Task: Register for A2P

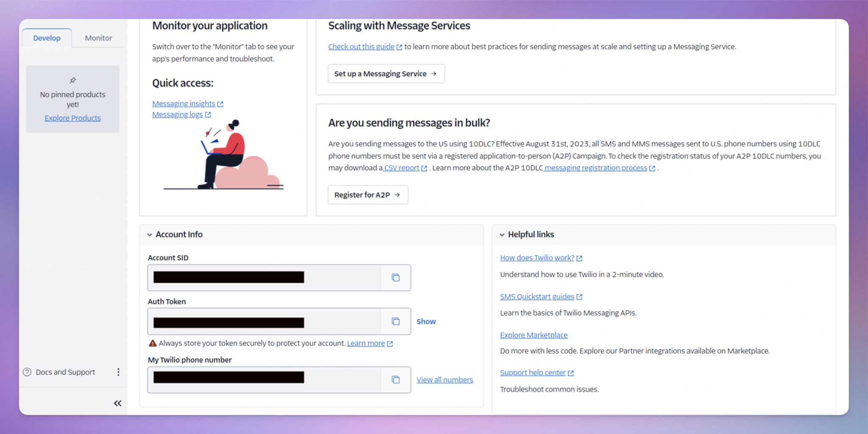Action: tap(367, 195)
